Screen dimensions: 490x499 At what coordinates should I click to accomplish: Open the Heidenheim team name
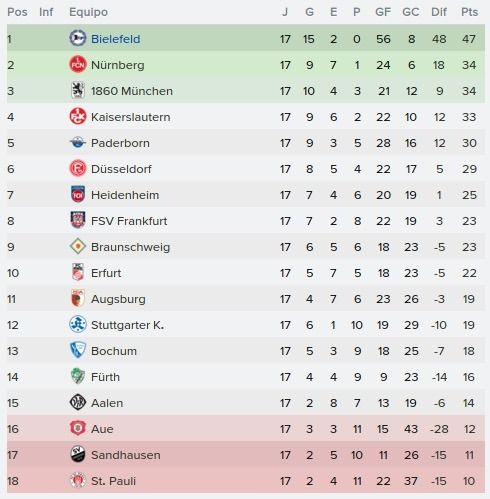tap(125, 195)
